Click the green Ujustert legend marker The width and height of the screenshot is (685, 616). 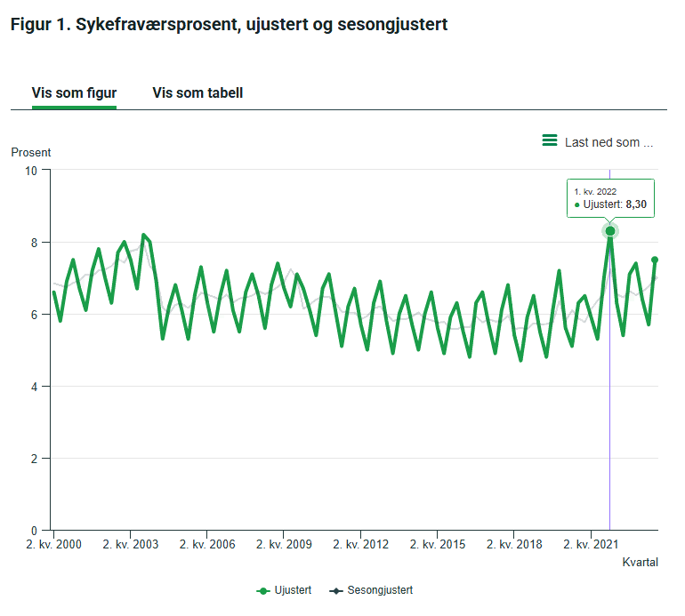262,590
